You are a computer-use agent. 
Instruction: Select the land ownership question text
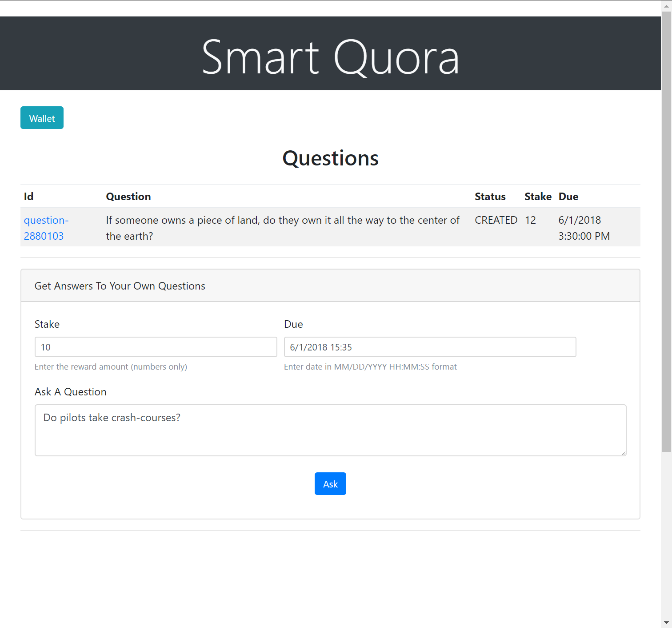283,228
